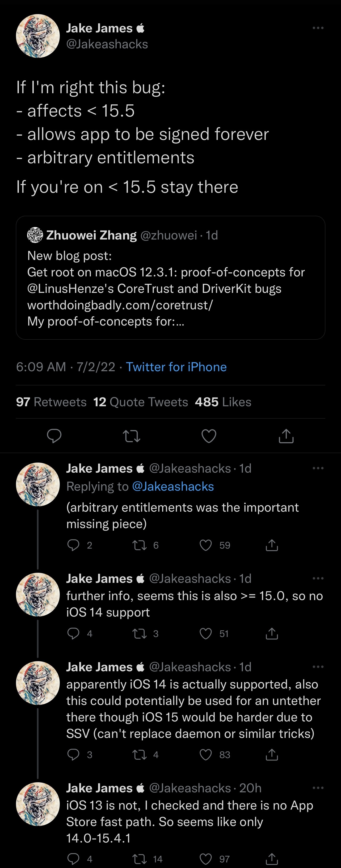Tap the @Jakeashacks mention in reply

173,486
